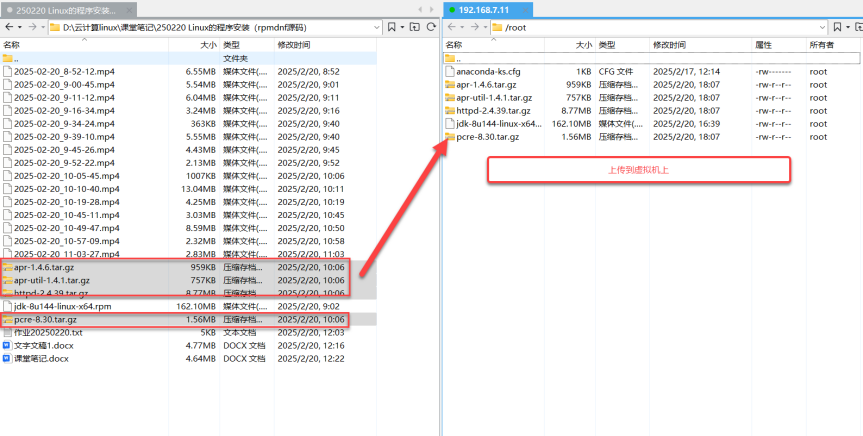Open local bookmark dropdown arrow

click(402, 27)
